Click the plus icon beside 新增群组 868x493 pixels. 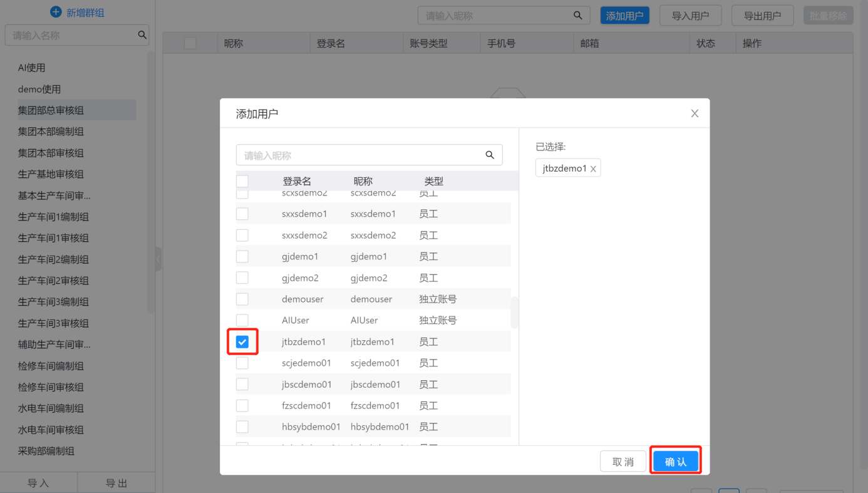(x=56, y=13)
